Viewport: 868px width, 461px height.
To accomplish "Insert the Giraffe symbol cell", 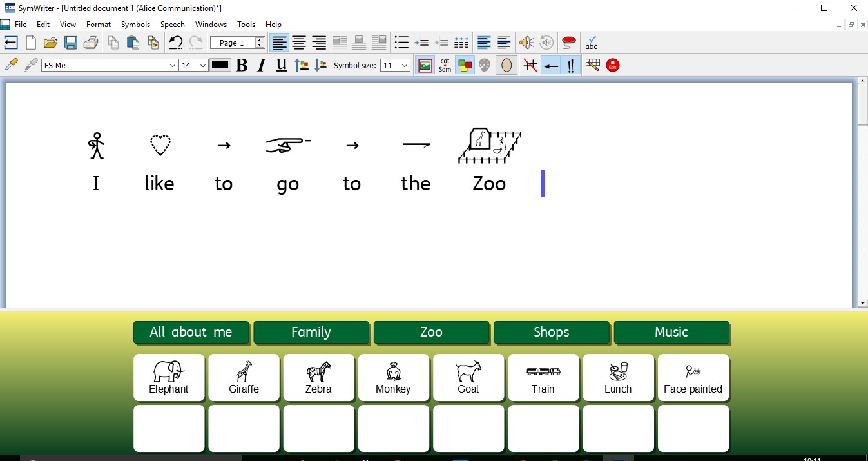I will (x=244, y=377).
